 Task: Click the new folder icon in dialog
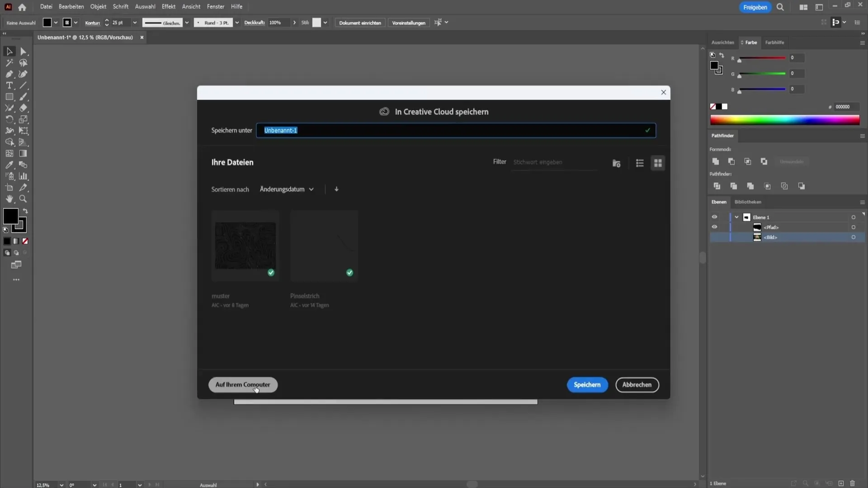tap(617, 163)
